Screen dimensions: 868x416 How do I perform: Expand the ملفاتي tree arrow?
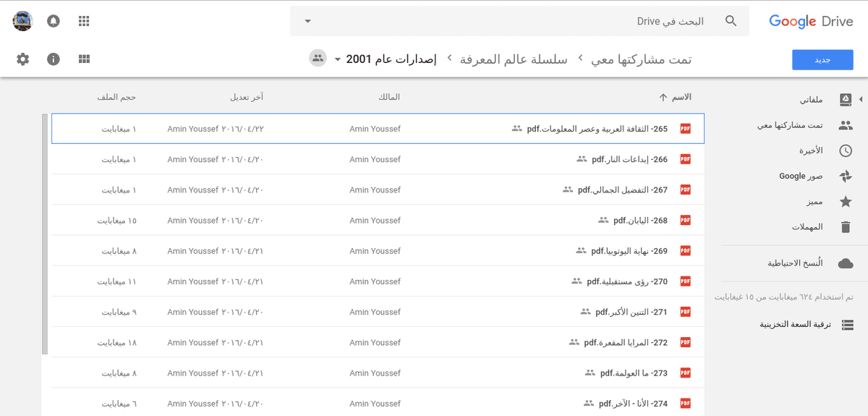[x=861, y=99]
